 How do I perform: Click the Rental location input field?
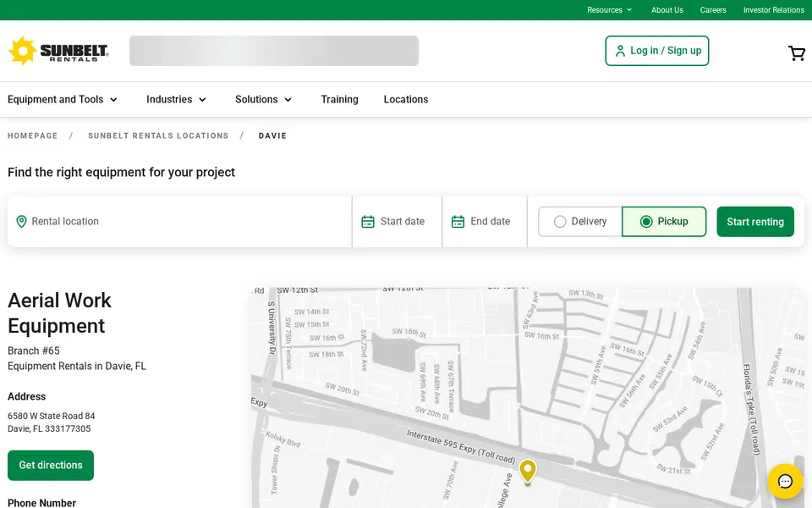179,222
